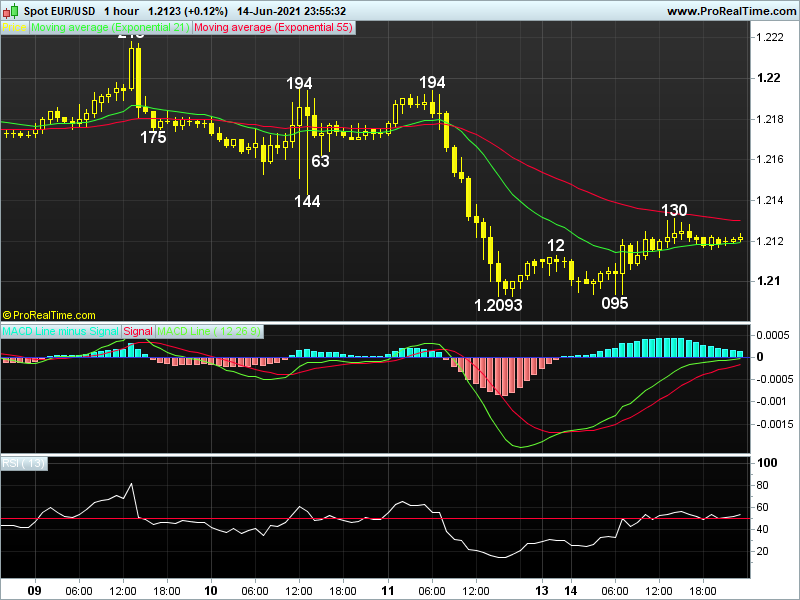Screen dimensions: 800x600
Task: Click the 1.2123 (+0.12%) price readout
Action: (188, 11)
